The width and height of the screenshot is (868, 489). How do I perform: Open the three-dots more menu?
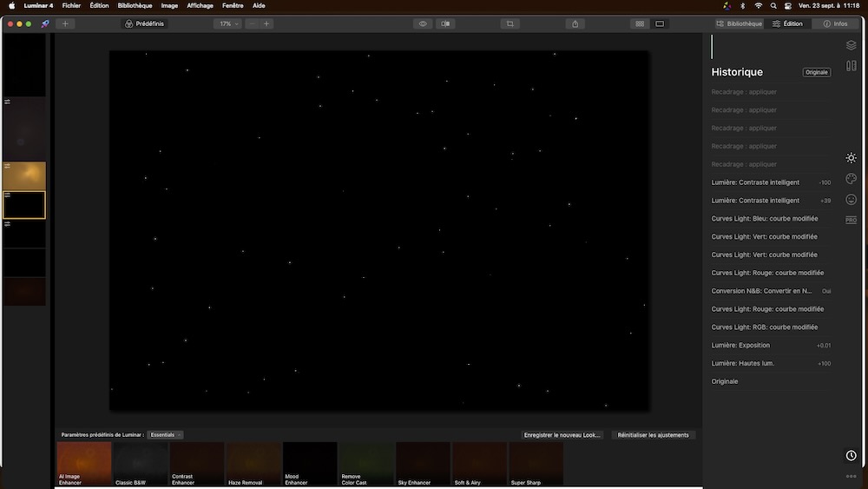(x=851, y=476)
